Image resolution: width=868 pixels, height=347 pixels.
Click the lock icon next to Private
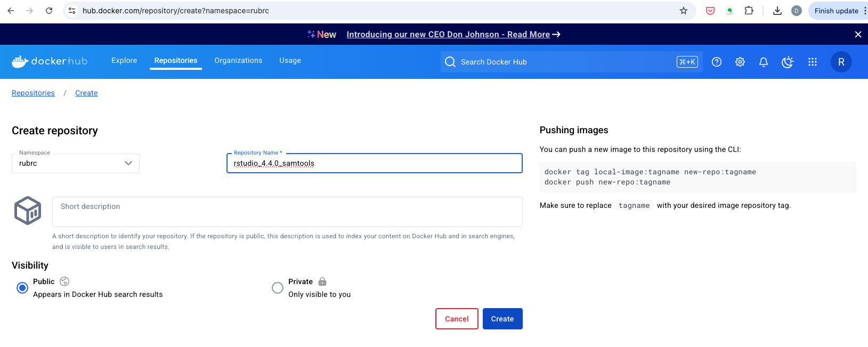coord(322,281)
